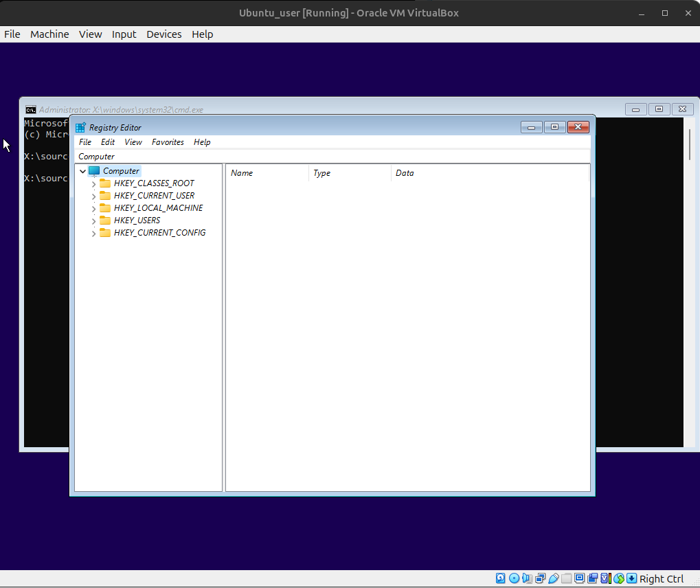Maximize the cmd.exe window
Image resolution: width=700 pixels, height=588 pixels.
coord(659,109)
